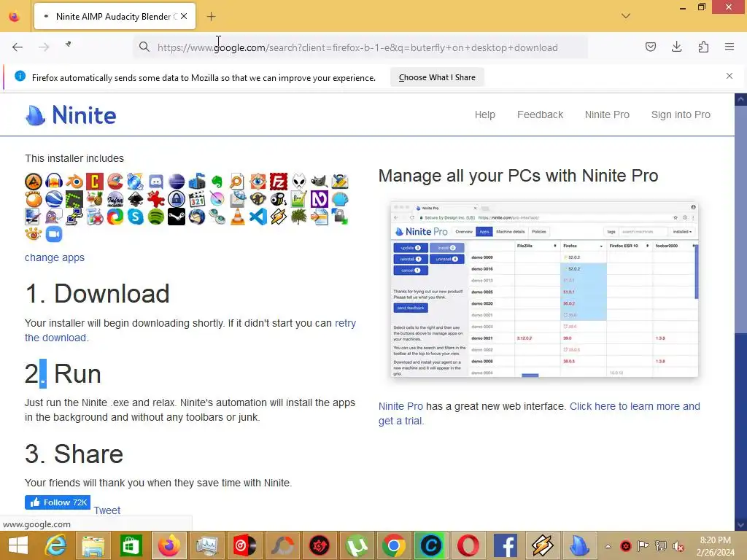Image resolution: width=747 pixels, height=560 pixels.
Task: Click the VLC traffic cone icon
Action: pyautogui.click(x=237, y=217)
